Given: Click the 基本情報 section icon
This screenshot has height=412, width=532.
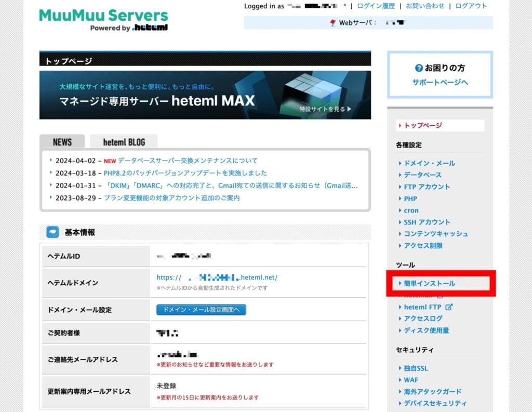Looking at the screenshot, I should click(52, 232).
